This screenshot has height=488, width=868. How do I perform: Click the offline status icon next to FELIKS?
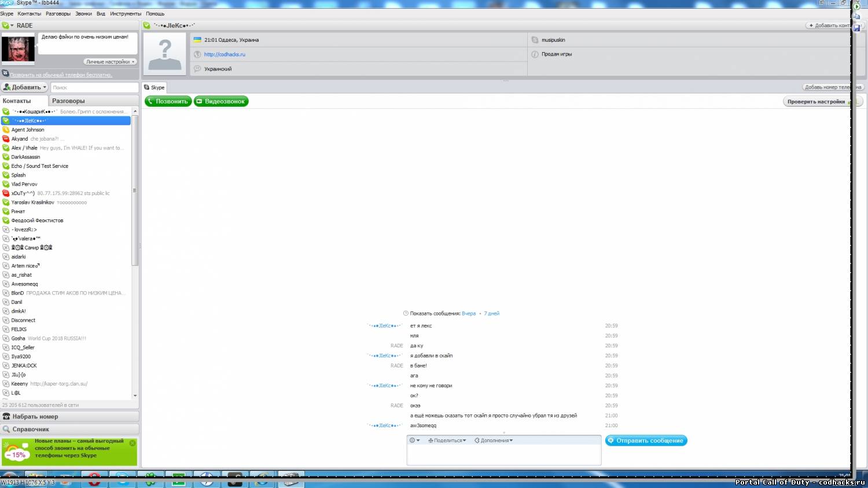coord(6,329)
